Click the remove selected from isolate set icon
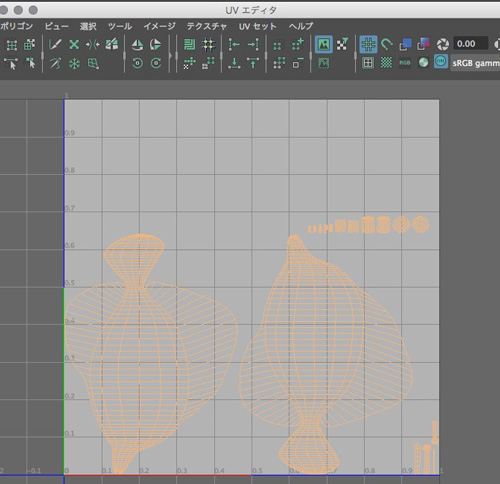This screenshot has width=500, height=484. tap(298, 63)
